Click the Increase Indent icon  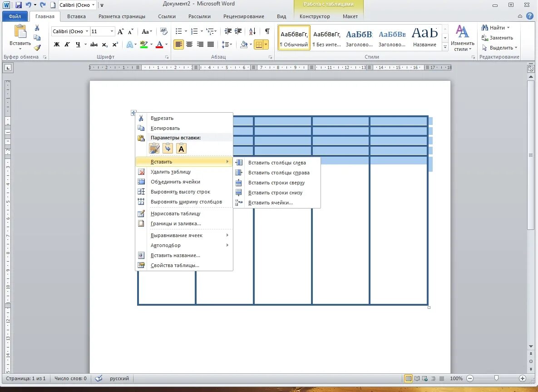point(238,31)
